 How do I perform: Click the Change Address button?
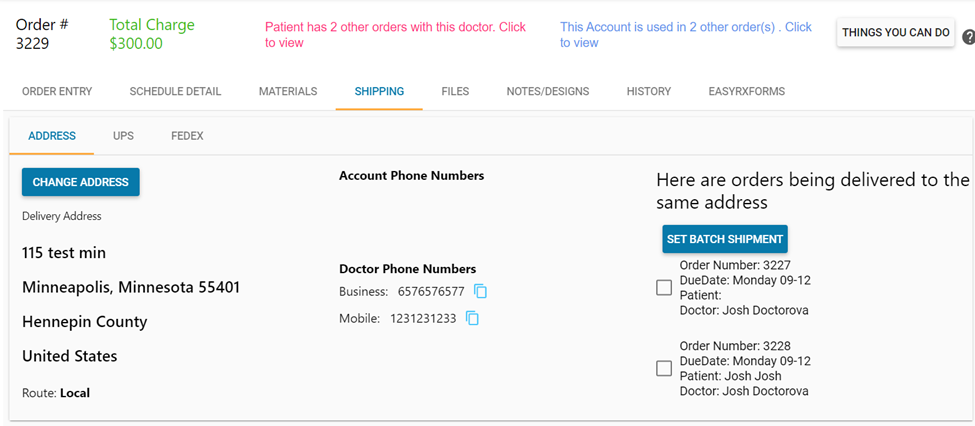[81, 182]
